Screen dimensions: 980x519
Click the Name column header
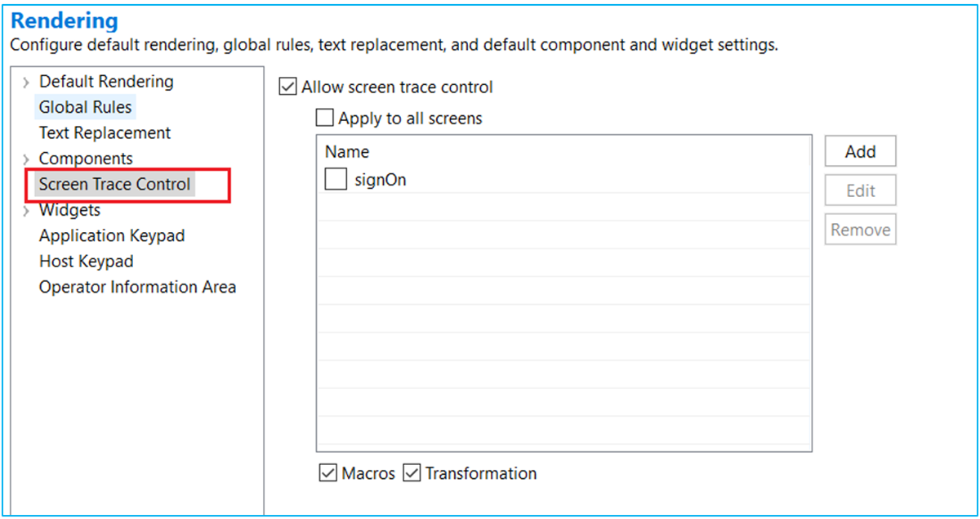click(x=347, y=152)
